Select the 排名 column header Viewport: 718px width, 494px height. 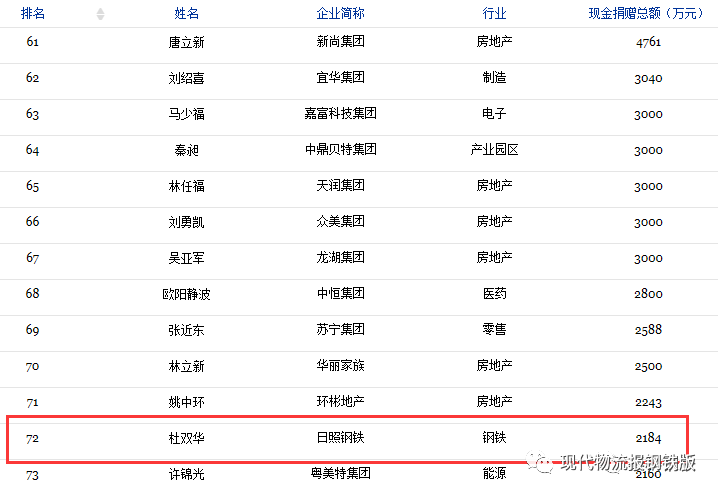(x=33, y=13)
